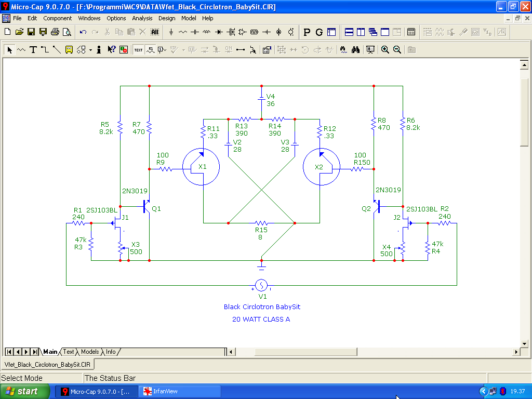Open the Find binoculars tool

point(355,50)
